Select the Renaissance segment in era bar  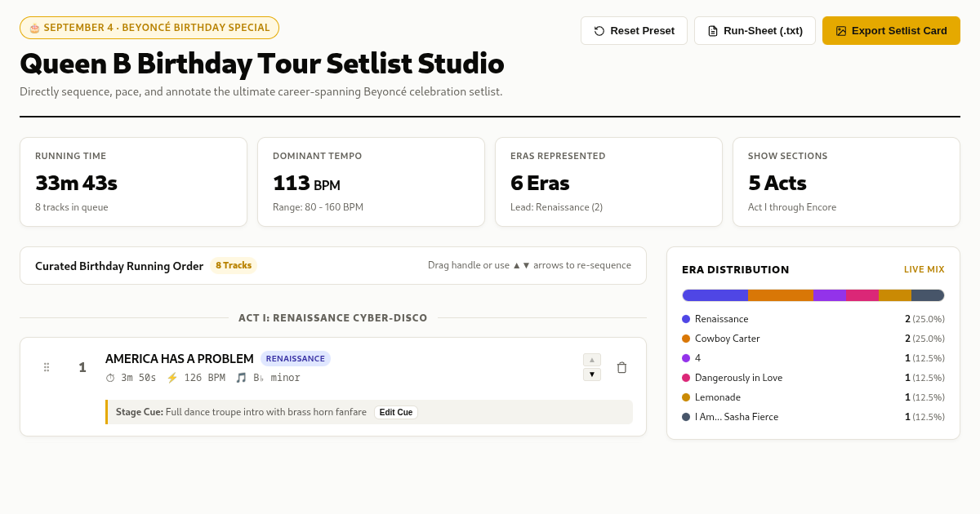715,295
